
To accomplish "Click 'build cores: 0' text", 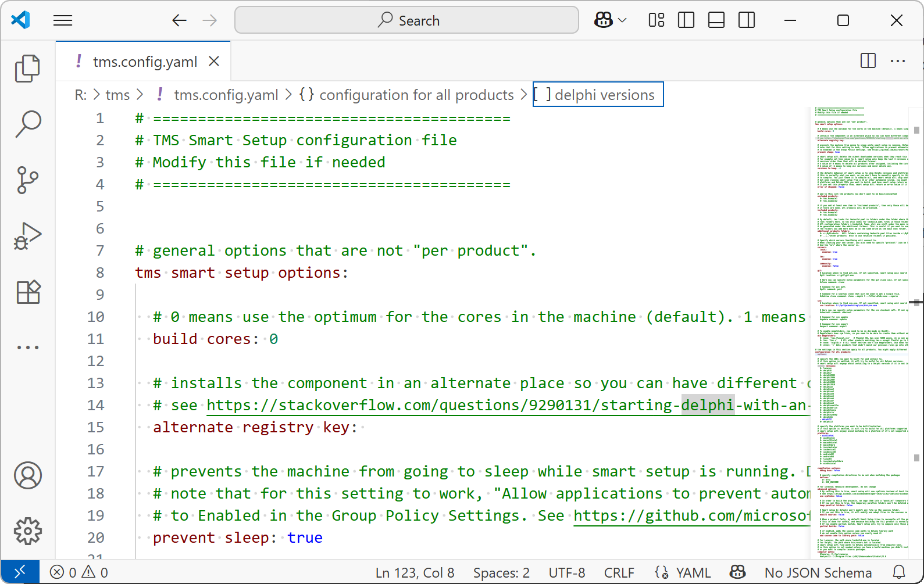I will click(x=215, y=339).
